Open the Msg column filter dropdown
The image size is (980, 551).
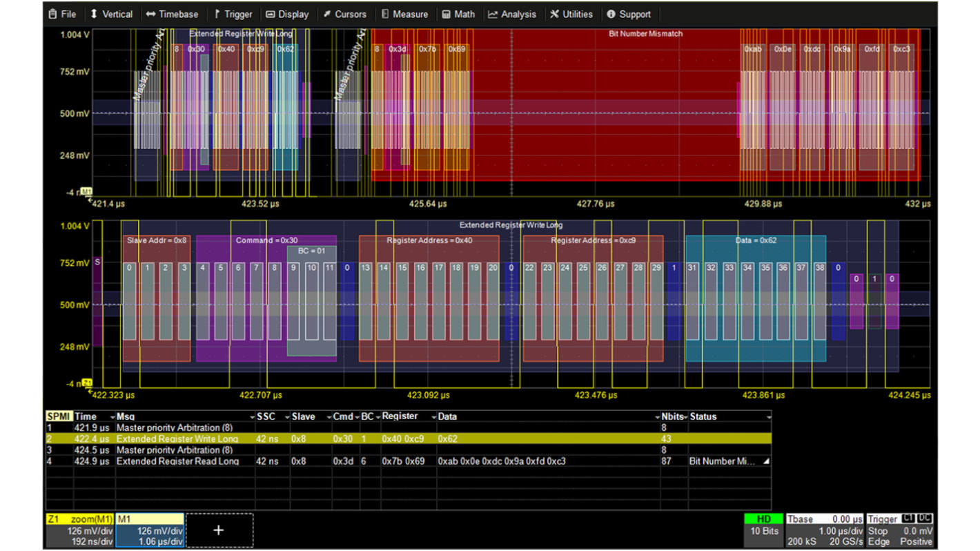[x=252, y=417]
